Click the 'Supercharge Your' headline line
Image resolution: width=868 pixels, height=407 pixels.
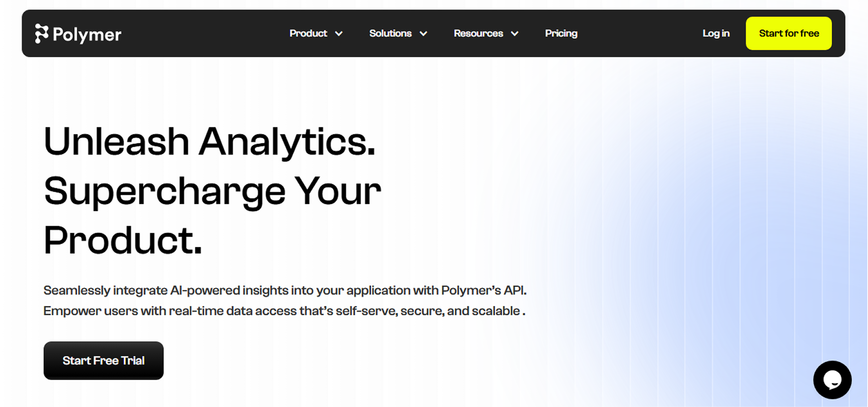click(x=212, y=191)
